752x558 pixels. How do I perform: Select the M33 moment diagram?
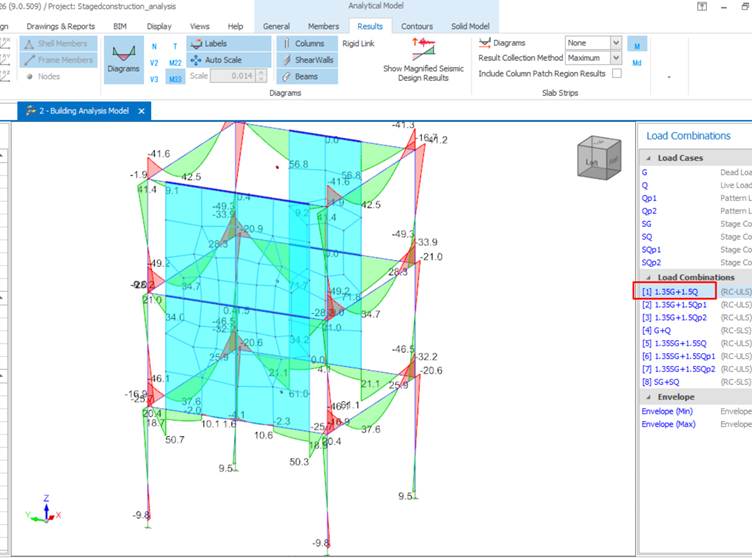coord(175,77)
